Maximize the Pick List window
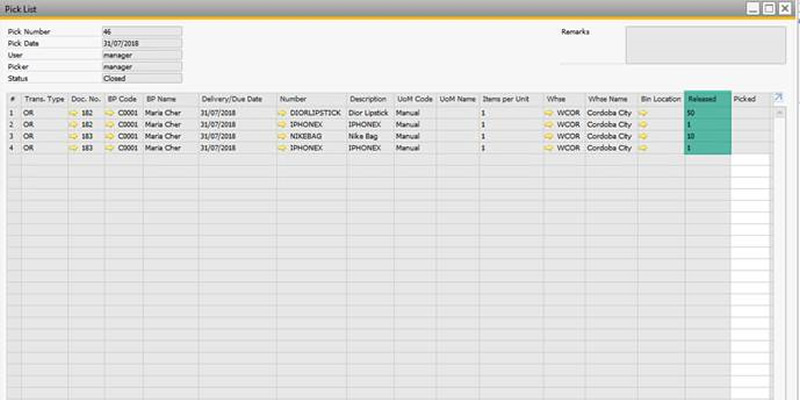Viewport: 800px width, 400px height. pos(768,8)
